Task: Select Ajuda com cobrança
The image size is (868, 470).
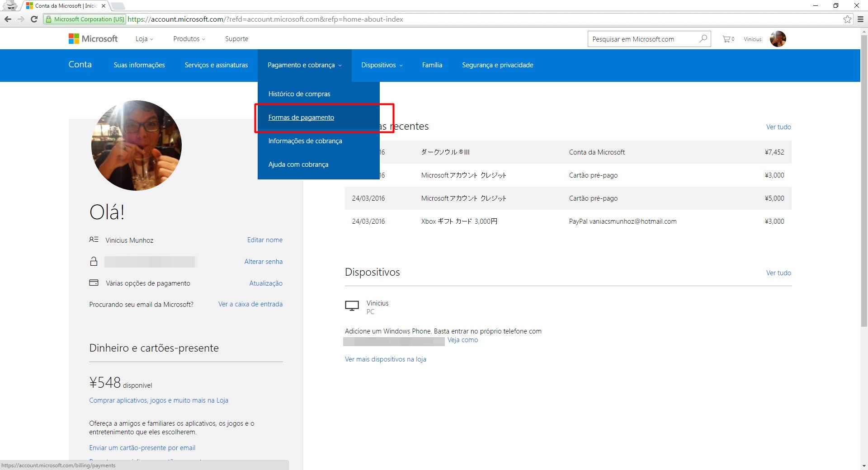Action: tap(298, 164)
